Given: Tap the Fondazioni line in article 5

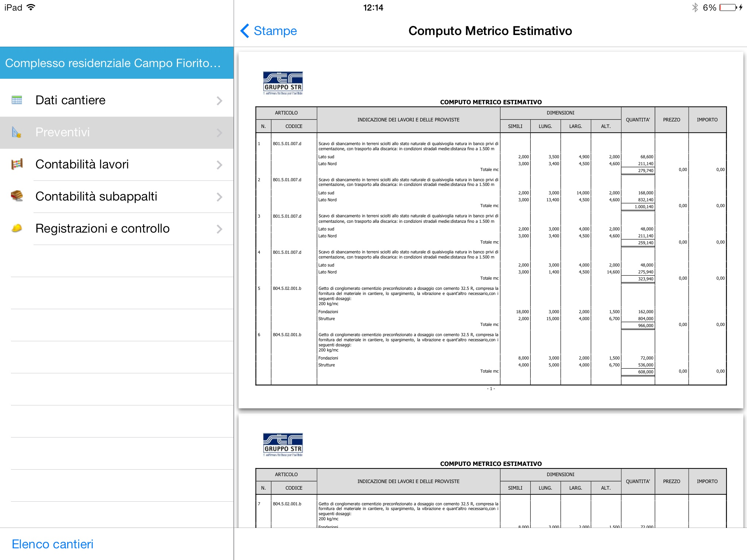Looking at the screenshot, I should (328, 312).
